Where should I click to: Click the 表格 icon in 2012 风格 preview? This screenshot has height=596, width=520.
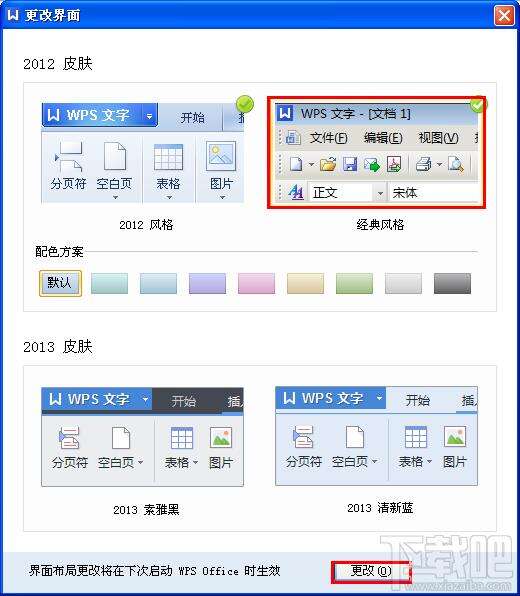point(168,157)
